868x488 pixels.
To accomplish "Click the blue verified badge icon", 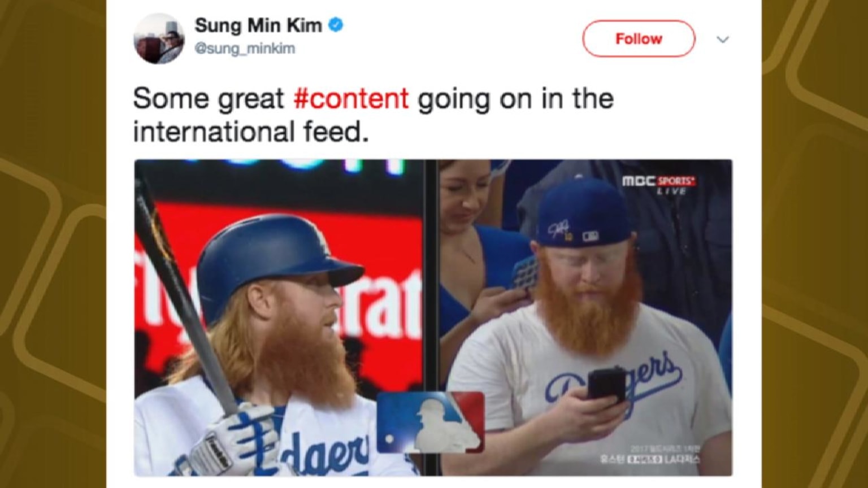I will point(336,25).
